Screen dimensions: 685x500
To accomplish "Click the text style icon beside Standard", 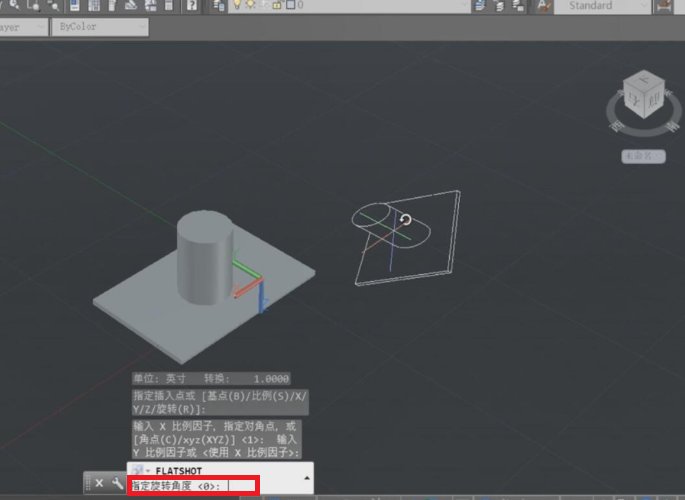I will (544, 6).
